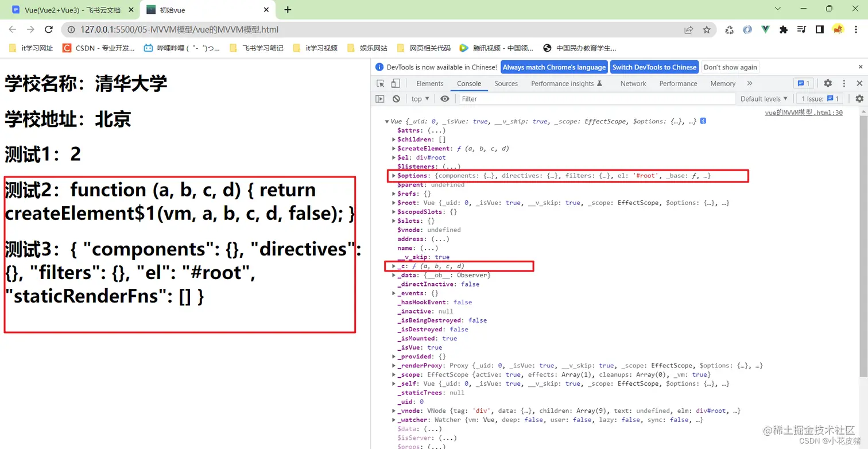Go back using browser back arrow
Image resolution: width=868 pixels, height=449 pixels.
coord(13,29)
